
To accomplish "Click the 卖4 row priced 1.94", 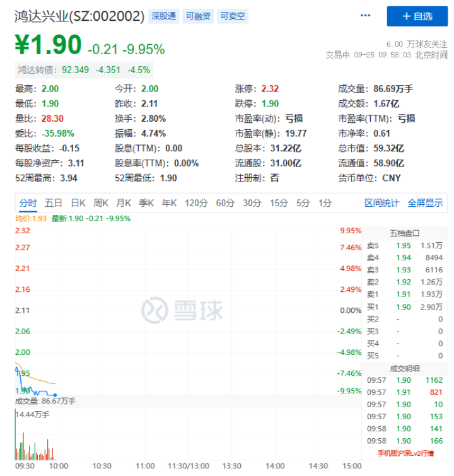I will click(x=404, y=258).
